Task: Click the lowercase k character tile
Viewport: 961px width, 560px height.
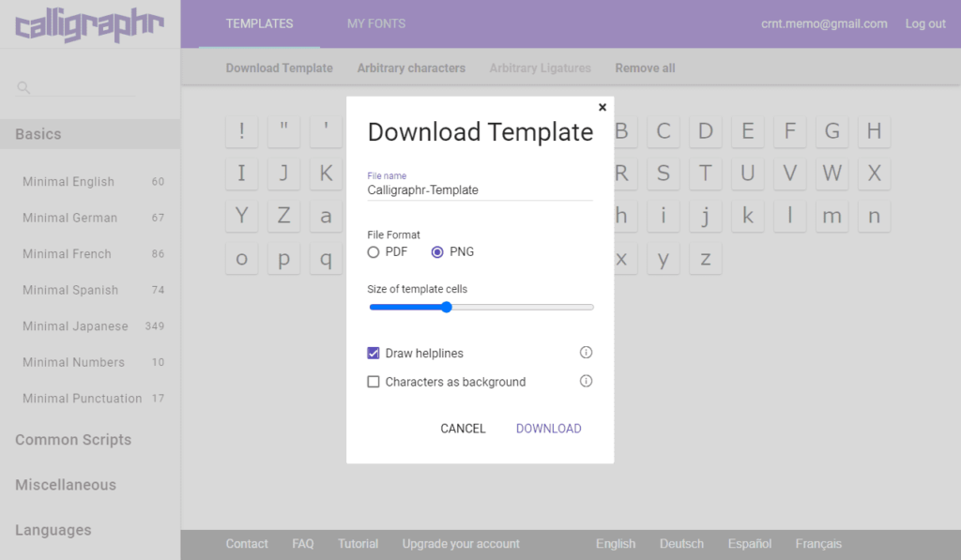Action: (x=748, y=216)
